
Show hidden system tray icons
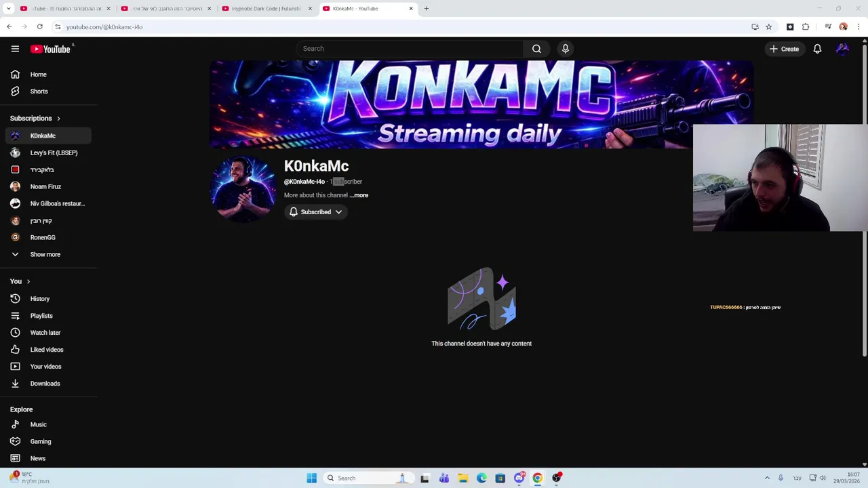pos(767,478)
